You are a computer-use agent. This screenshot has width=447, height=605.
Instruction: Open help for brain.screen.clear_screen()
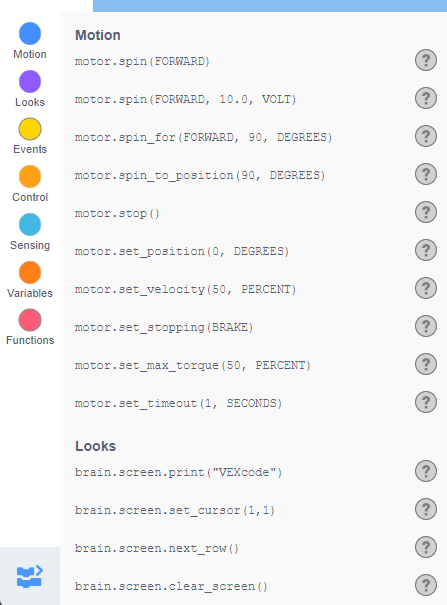click(x=426, y=585)
